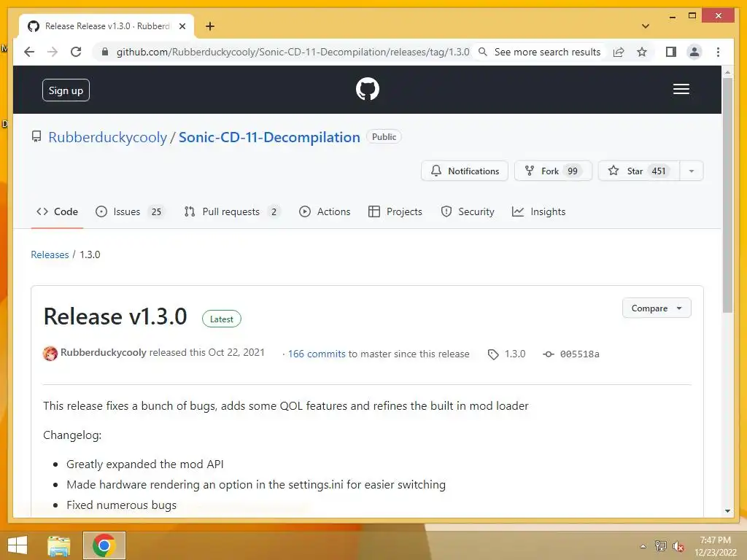This screenshot has width=747, height=560.
Task: Click 'Fixed numerous bugs' bullet
Action: pyautogui.click(x=122, y=505)
